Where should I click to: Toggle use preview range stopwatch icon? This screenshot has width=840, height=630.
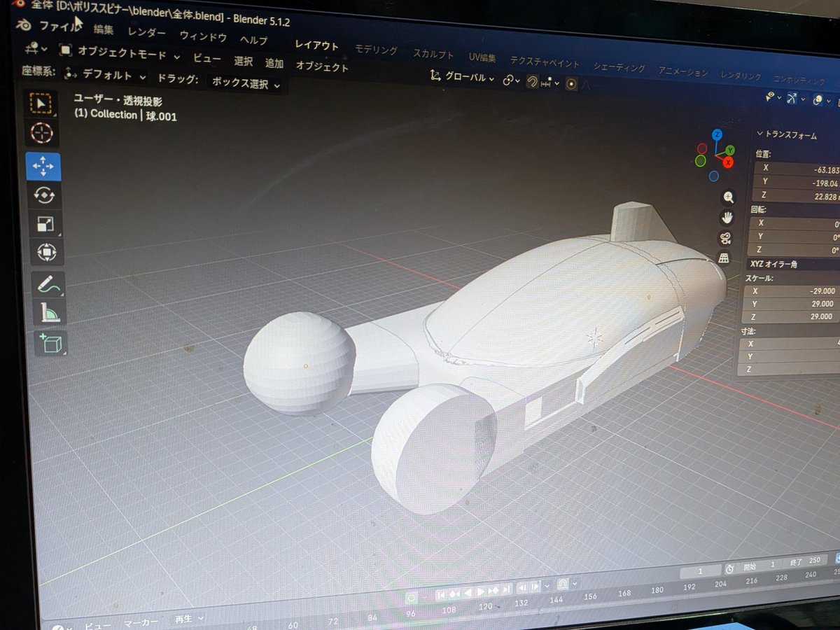[729, 569]
